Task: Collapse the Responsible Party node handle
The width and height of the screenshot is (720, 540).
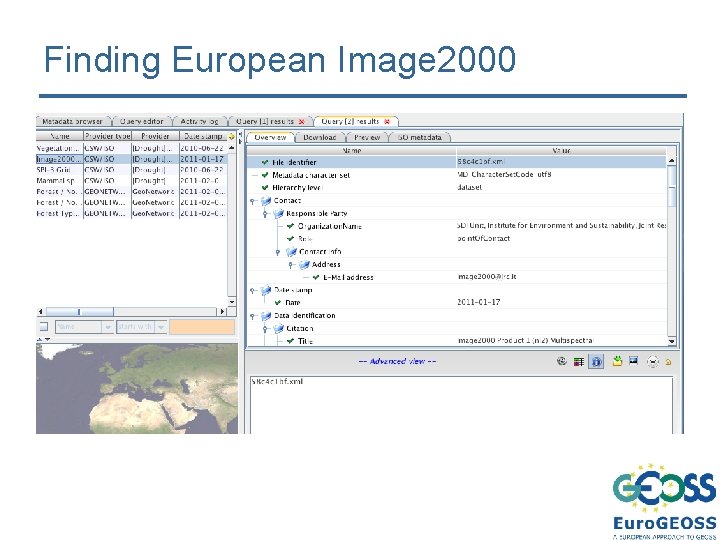Action: pos(265,214)
